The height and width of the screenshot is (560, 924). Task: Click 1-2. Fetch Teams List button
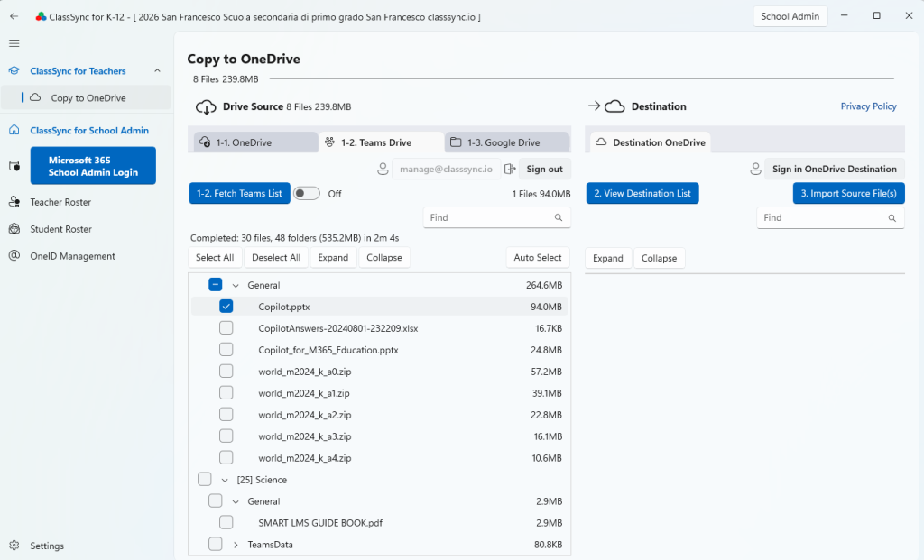pos(239,193)
